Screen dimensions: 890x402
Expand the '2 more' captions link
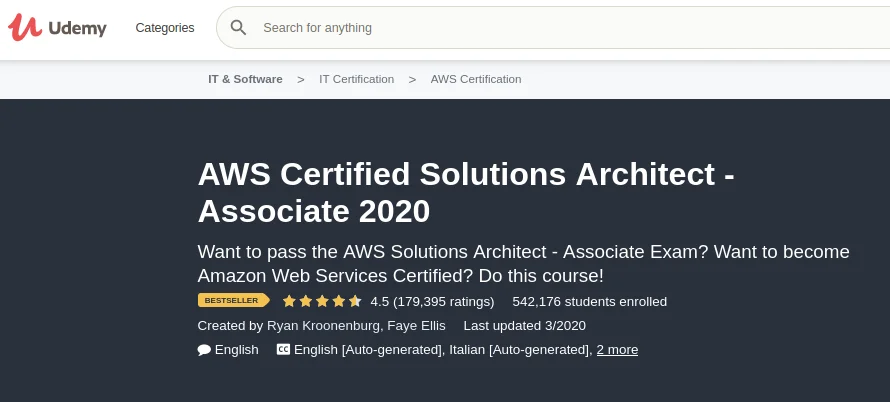tap(617, 350)
